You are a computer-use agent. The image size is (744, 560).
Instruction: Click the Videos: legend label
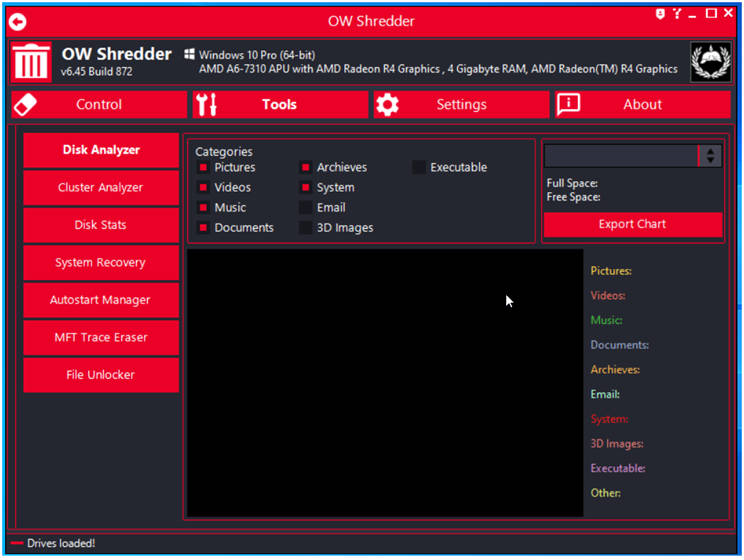(x=608, y=296)
